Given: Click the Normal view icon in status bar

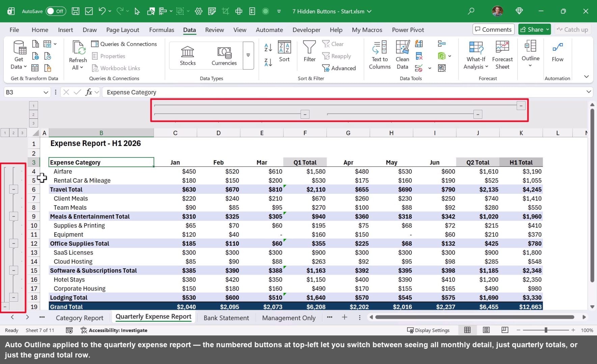Looking at the screenshot, I should pos(467,330).
